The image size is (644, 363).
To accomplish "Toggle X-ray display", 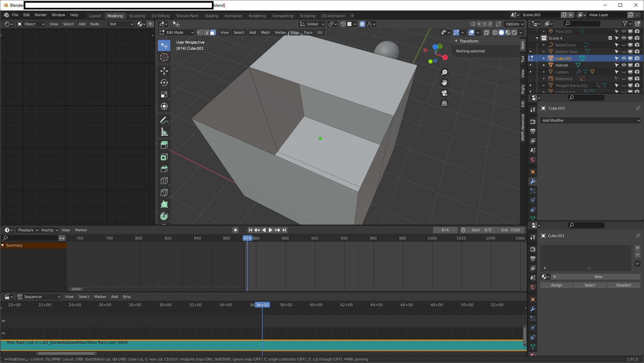I will [486, 32].
